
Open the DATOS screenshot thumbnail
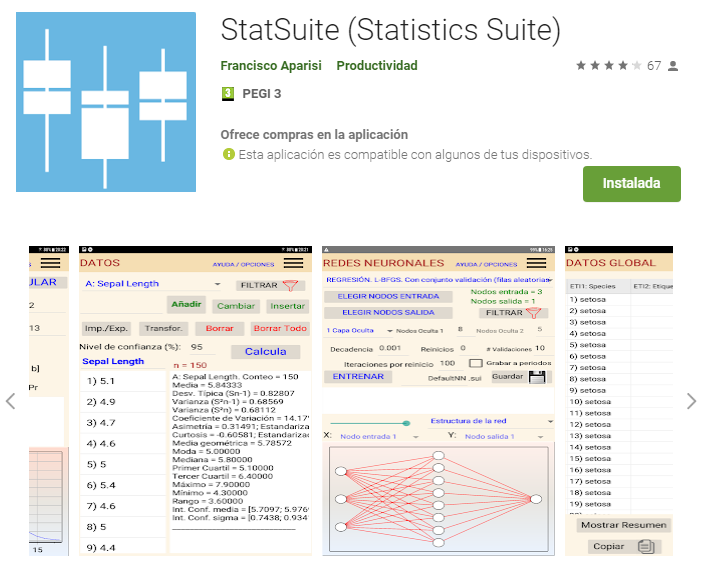(x=195, y=401)
